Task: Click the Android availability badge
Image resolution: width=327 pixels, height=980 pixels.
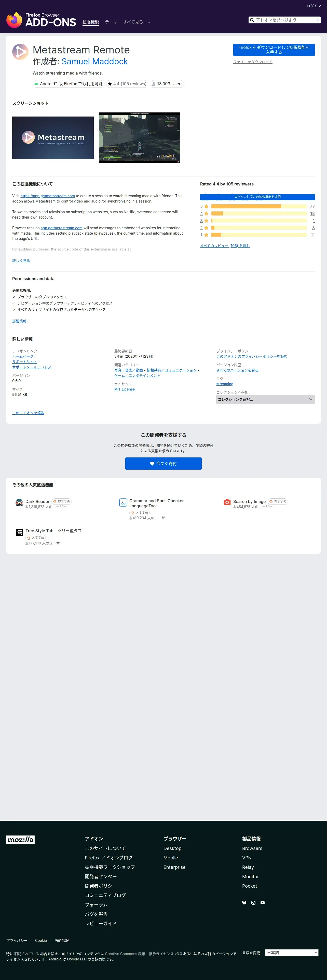Action: [x=68, y=84]
